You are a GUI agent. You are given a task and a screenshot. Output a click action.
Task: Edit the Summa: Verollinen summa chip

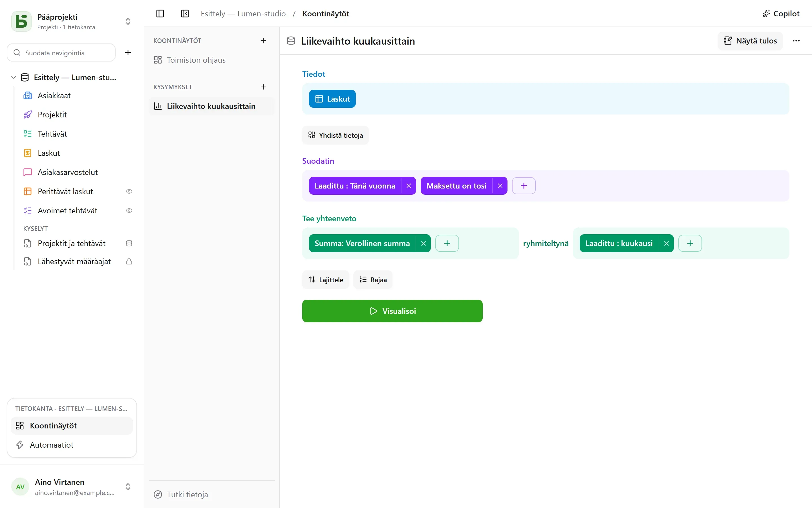pos(362,243)
